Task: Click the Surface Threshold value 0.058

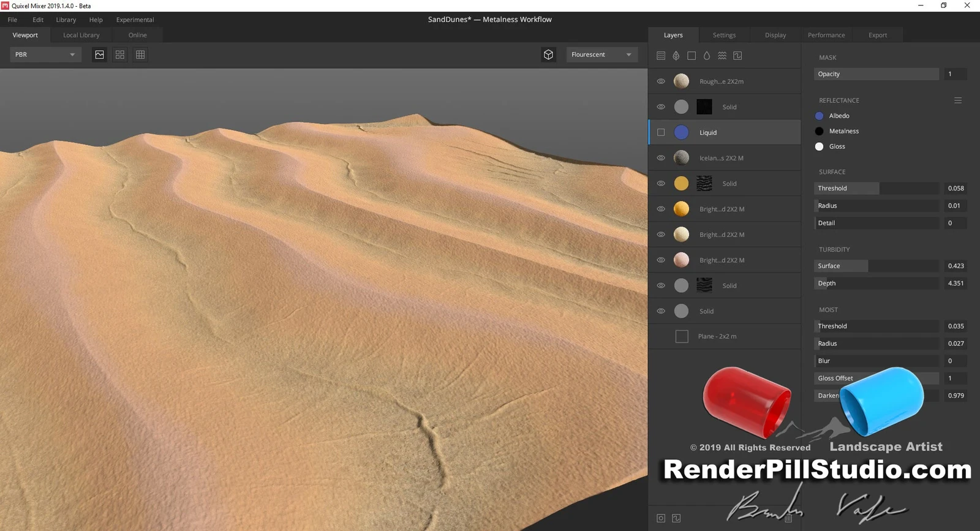Action: pos(956,189)
